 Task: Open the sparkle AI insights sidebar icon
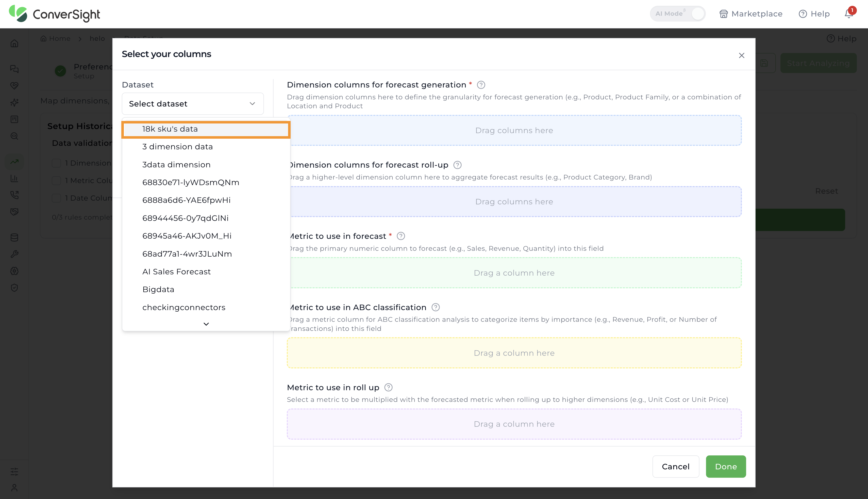14,102
